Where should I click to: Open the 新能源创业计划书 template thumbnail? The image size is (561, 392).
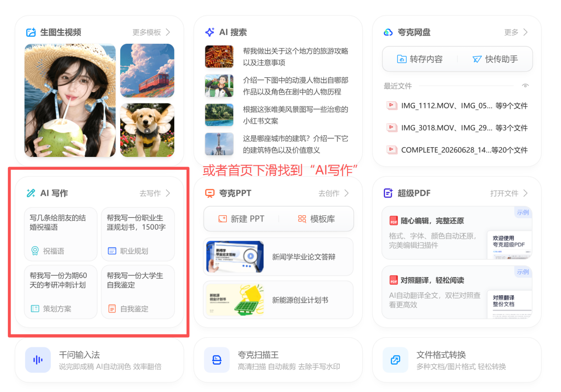(235, 300)
